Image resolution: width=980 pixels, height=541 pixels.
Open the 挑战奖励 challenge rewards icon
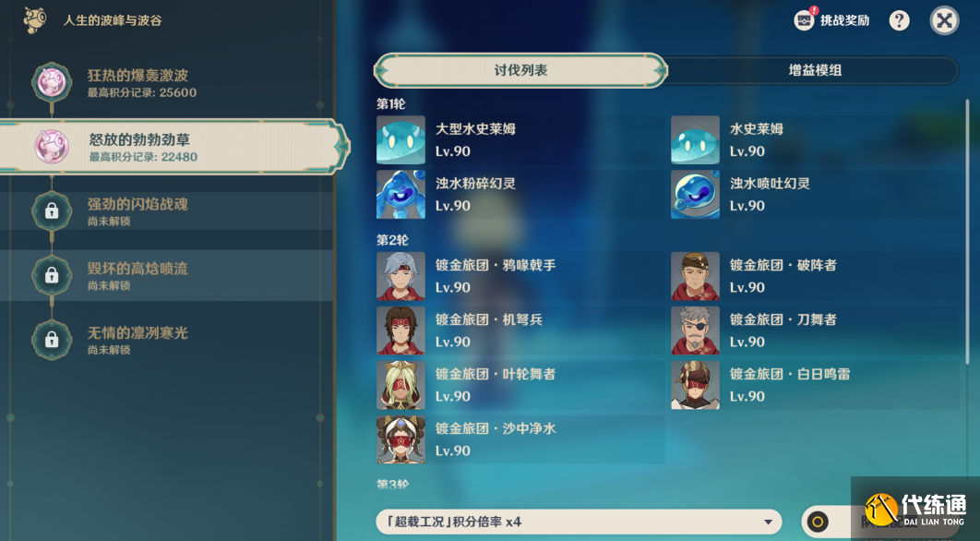(805, 20)
